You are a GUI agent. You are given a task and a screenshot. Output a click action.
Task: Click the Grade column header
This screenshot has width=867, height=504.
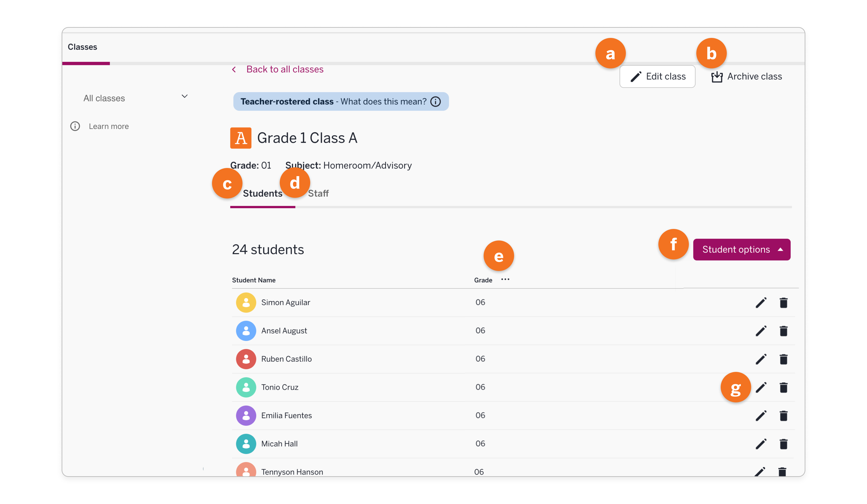[483, 280]
